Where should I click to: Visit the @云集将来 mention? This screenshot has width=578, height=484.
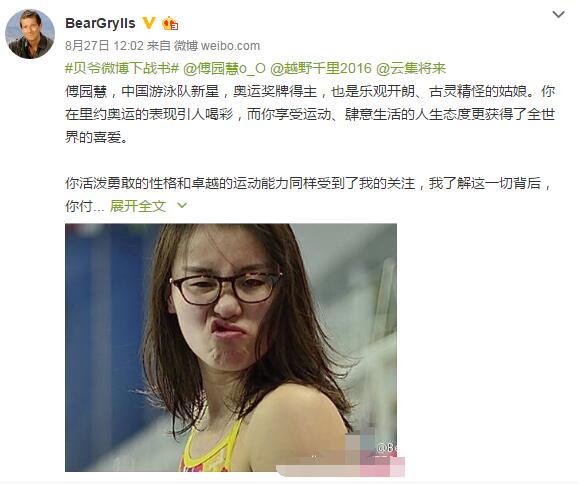(x=411, y=68)
